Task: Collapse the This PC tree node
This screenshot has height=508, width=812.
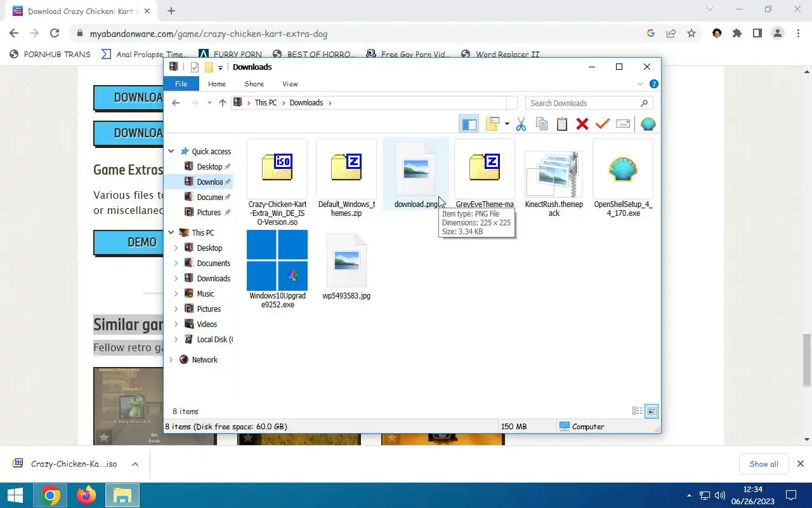Action: click(171, 232)
